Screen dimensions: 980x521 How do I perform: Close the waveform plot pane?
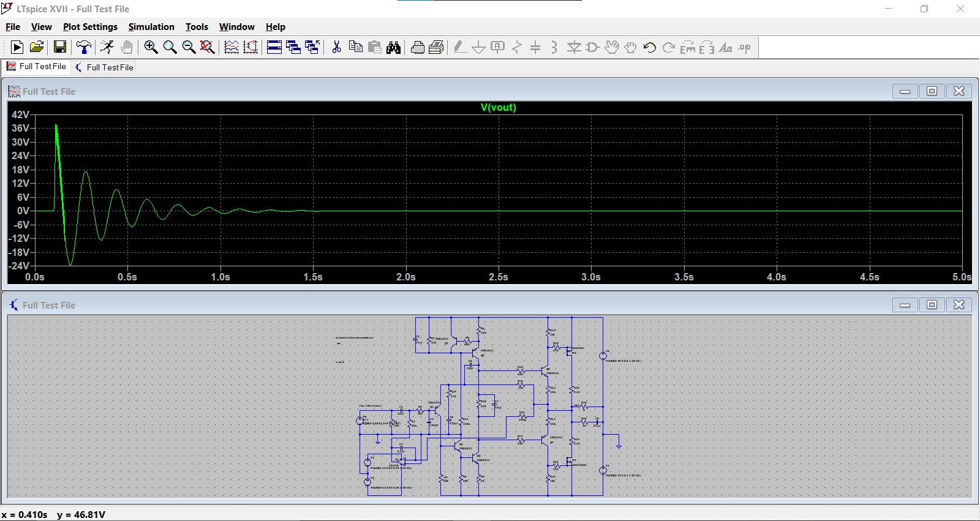pos(959,91)
